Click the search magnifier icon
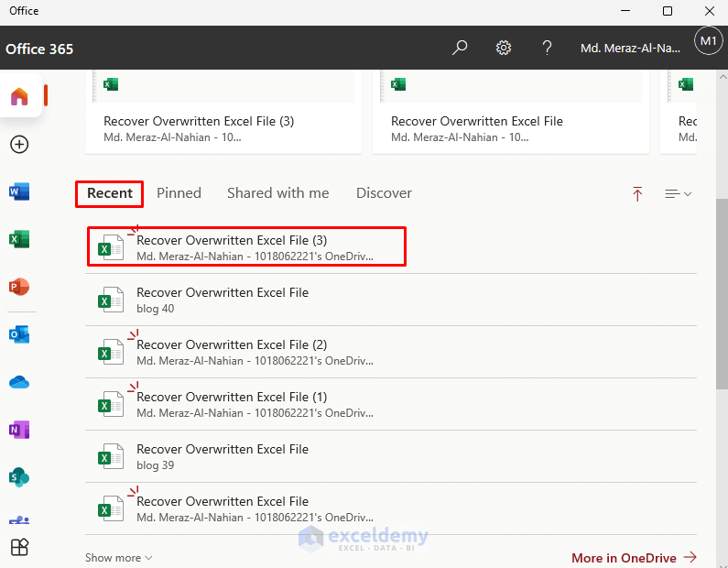This screenshot has height=568, width=728. [x=460, y=48]
